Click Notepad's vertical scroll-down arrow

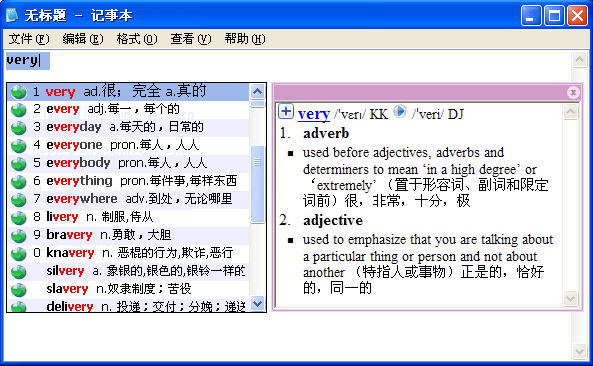click(x=579, y=351)
